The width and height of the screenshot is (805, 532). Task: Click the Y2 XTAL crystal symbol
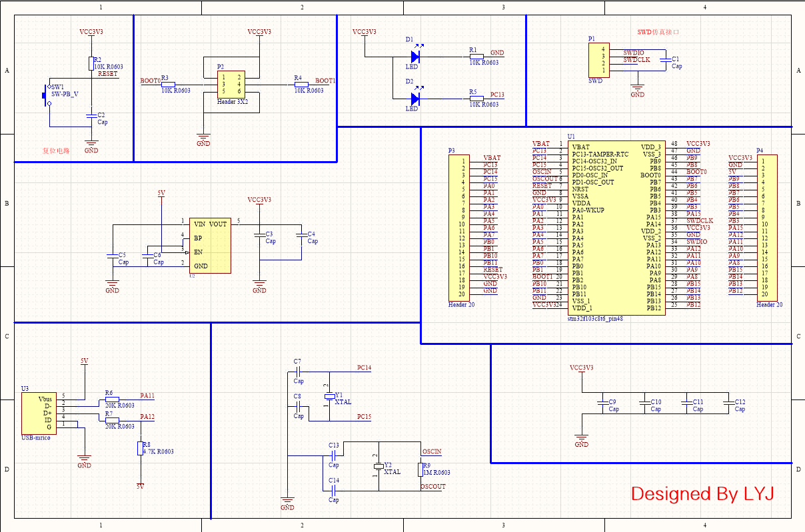[379, 466]
